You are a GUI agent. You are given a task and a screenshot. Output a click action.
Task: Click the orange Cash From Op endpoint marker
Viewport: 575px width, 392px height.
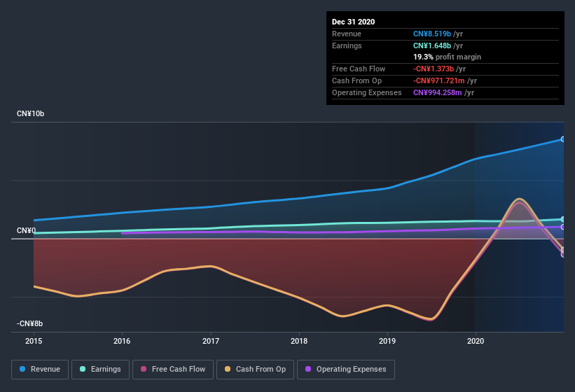click(x=563, y=250)
